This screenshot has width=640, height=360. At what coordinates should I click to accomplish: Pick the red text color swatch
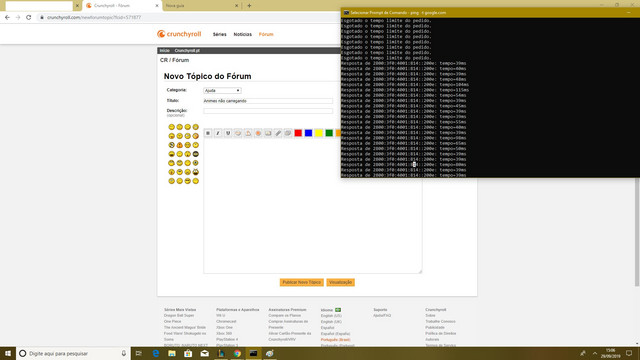tap(298, 133)
